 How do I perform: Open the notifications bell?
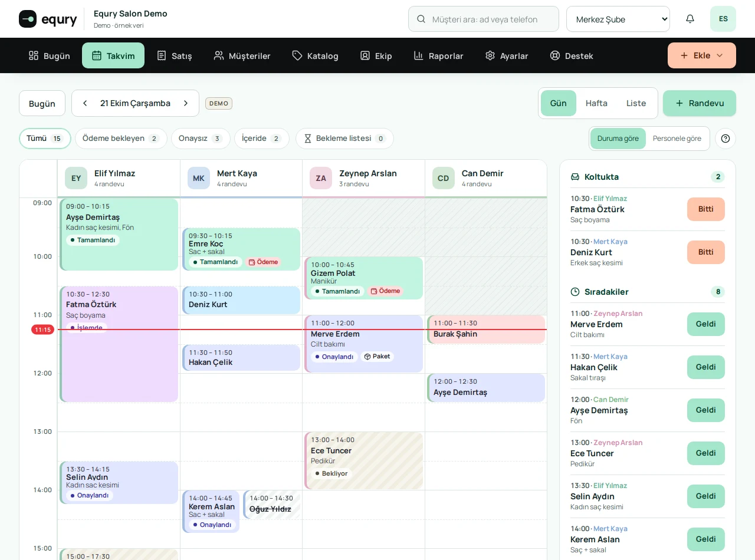point(690,19)
